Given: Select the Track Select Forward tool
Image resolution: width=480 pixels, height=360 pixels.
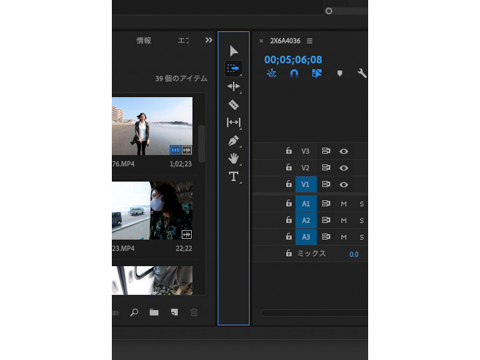Looking at the screenshot, I should click(233, 69).
